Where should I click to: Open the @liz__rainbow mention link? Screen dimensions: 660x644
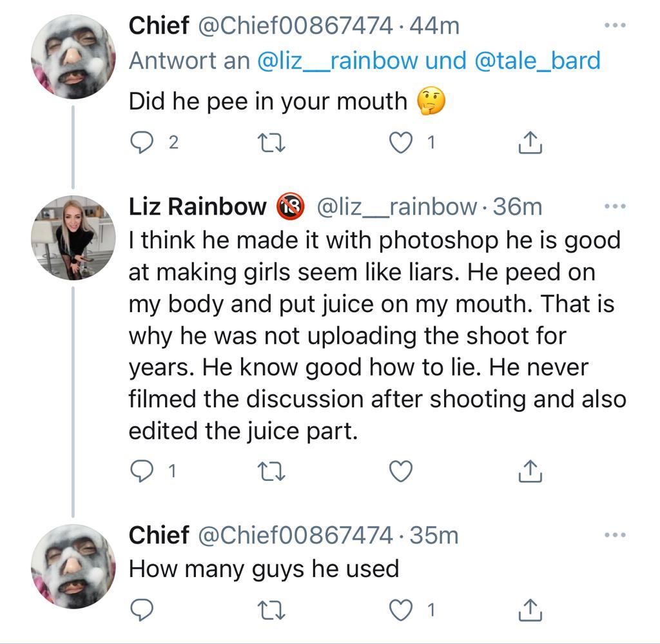click(338, 61)
